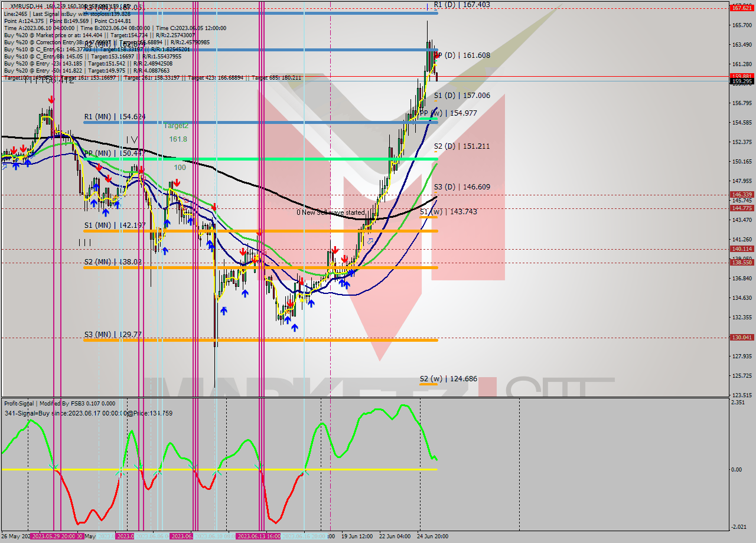The image size is (756, 543).
Task: Select the '161.8' Fibonacci level text
Action: click(x=178, y=139)
